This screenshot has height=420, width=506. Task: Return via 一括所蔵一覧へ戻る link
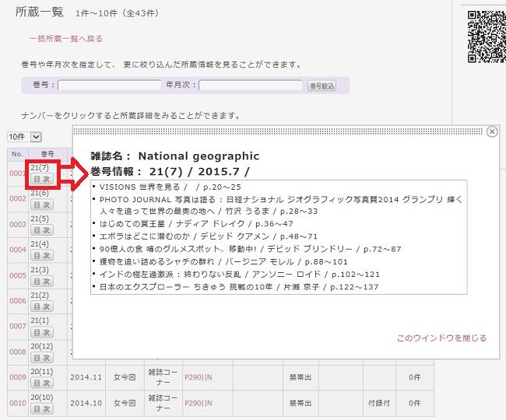pos(66,39)
